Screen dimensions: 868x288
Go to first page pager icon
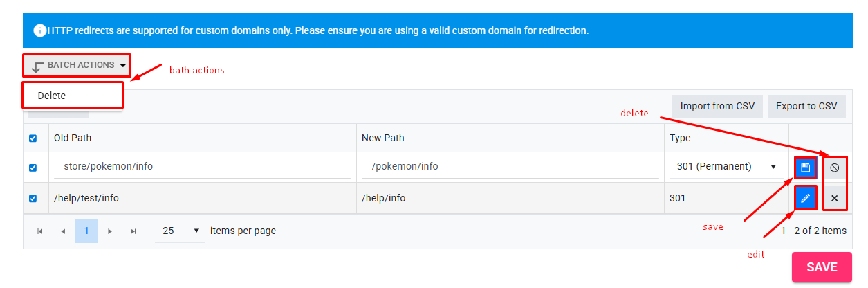[x=39, y=231]
